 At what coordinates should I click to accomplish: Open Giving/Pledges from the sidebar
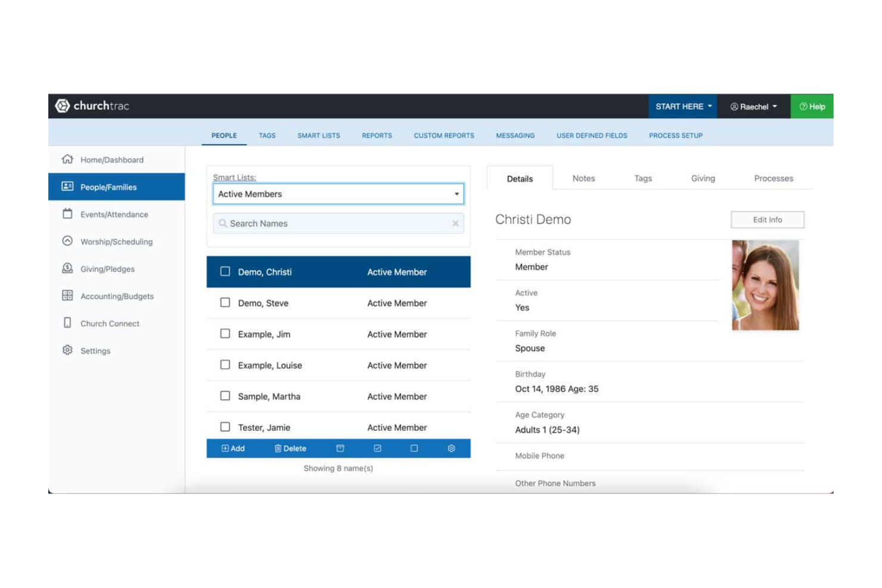click(67, 269)
